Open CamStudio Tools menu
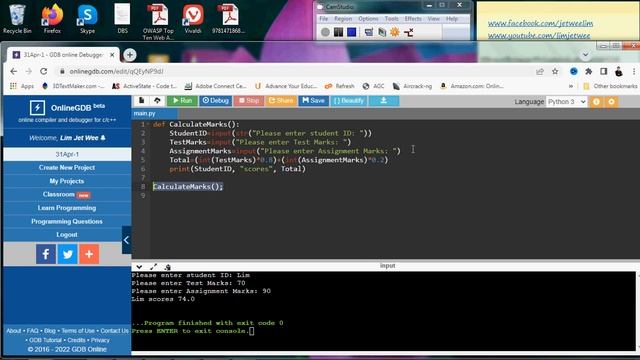Viewport: 640px width, 360px height. point(391,19)
